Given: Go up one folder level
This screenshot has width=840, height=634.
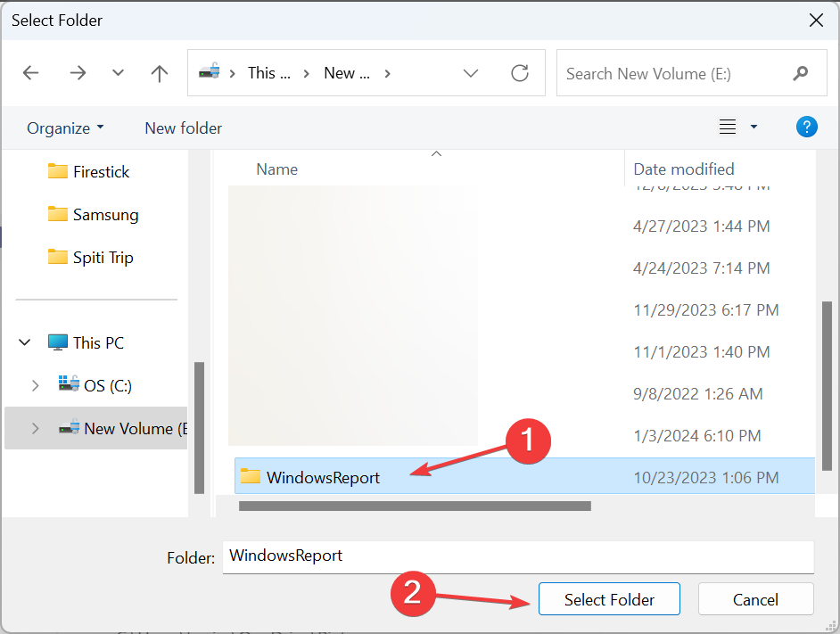Looking at the screenshot, I should (x=159, y=73).
